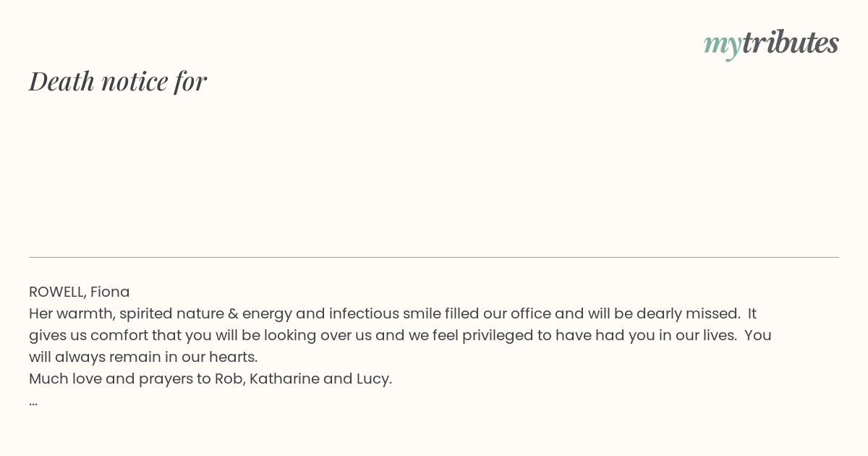The image size is (868, 456).
Task: Click the horizontal divider line
Action: 434,257
